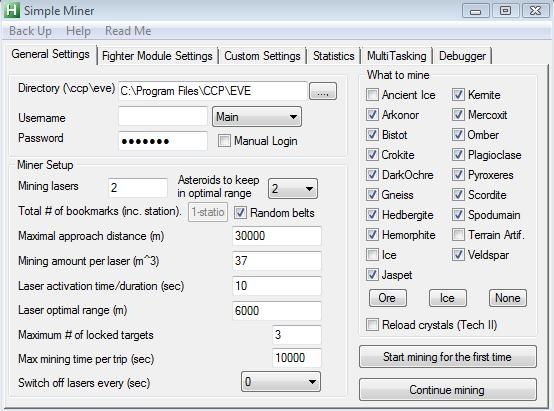Click the green H application icon

[x=12, y=10]
